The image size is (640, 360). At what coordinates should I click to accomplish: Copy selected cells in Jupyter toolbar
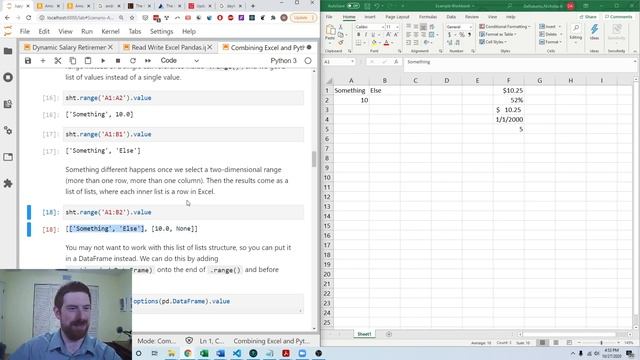coord(73,60)
